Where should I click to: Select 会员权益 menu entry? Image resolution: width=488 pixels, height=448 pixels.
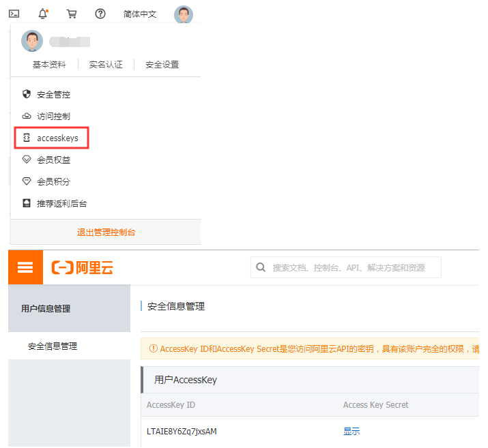pyautogui.click(x=53, y=160)
